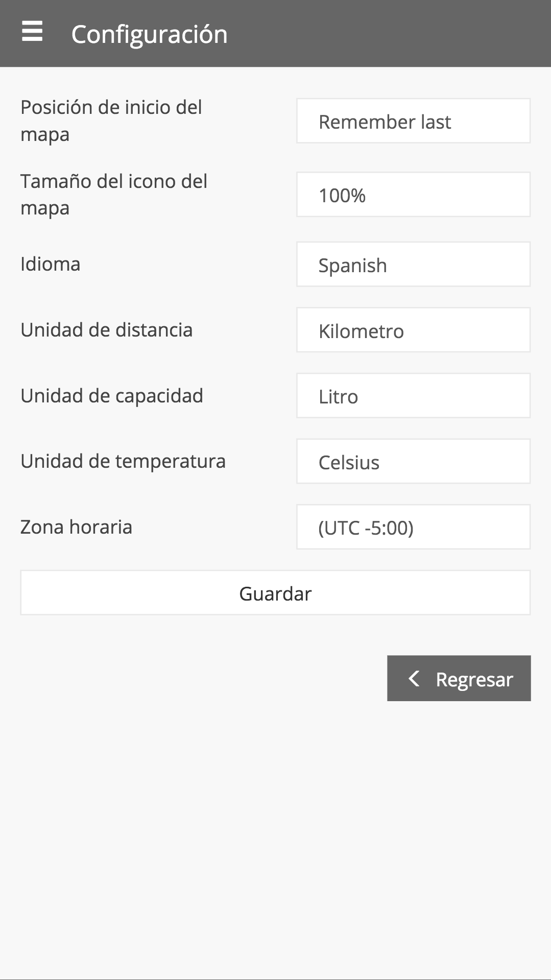Click the Idioma label
Image resolution: width=551 pixels, height=980 pixels.
(51, 264)
